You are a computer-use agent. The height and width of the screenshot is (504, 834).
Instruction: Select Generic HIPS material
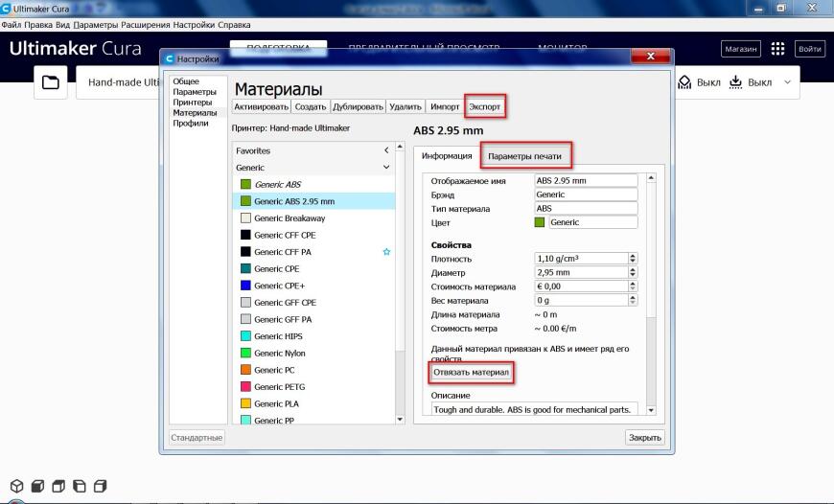click(x=313, y=336)
